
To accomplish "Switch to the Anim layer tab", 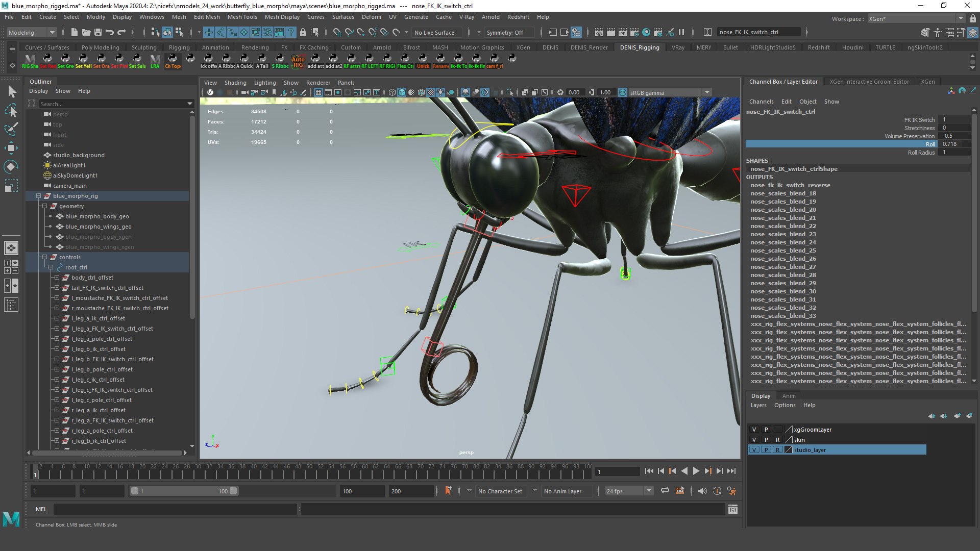I will pyautogui.click(x=789, y=396).
